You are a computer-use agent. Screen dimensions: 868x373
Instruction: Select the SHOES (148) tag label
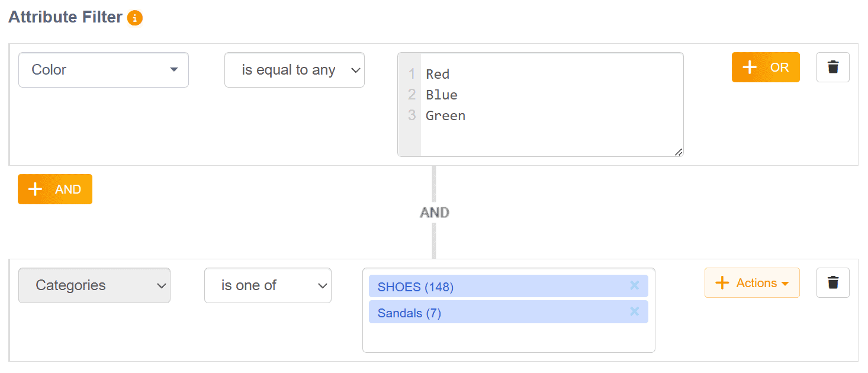coord(416,287)
